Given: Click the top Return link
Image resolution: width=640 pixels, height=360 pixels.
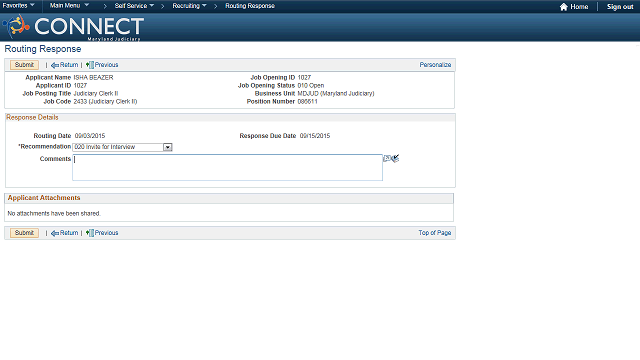Looking at the screenshot, I should 69,65.
